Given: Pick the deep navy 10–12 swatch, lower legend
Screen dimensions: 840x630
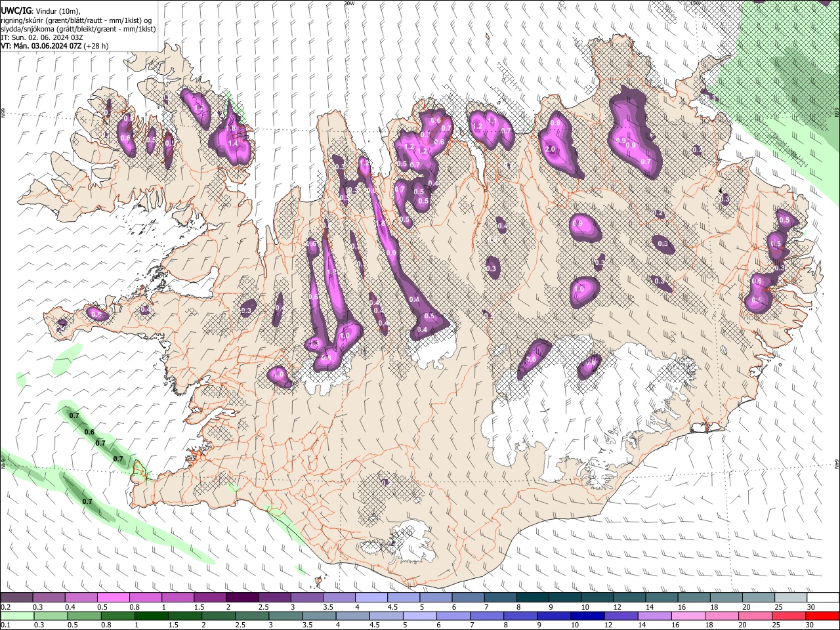Looking at the screenshot, I should click(x=587, y=616).
